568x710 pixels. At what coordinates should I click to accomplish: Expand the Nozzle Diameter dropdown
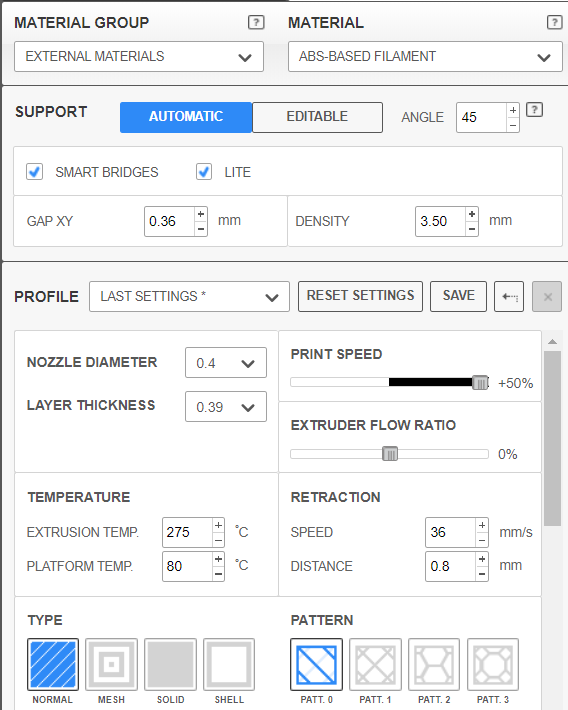pos(226,363)
